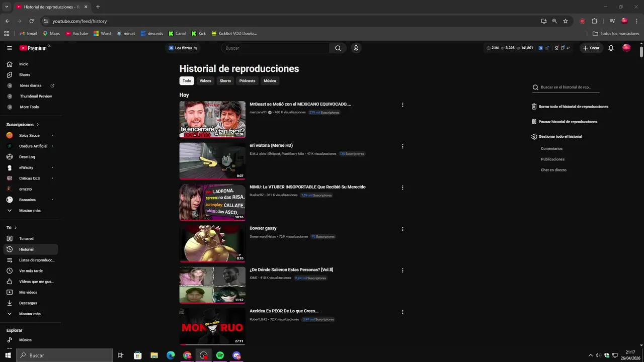Open the Chrome tab search dropdown
644x362 pixels.
(7, 7)
